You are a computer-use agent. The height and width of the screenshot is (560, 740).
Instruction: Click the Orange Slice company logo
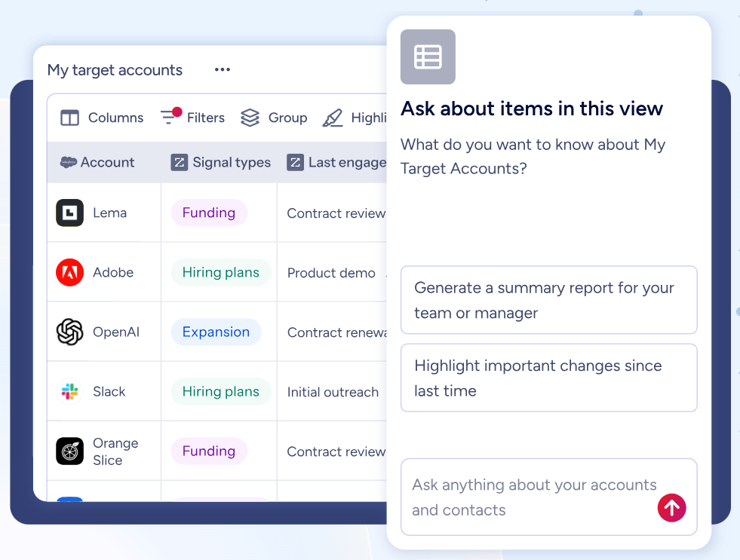[x=70, y=451]
